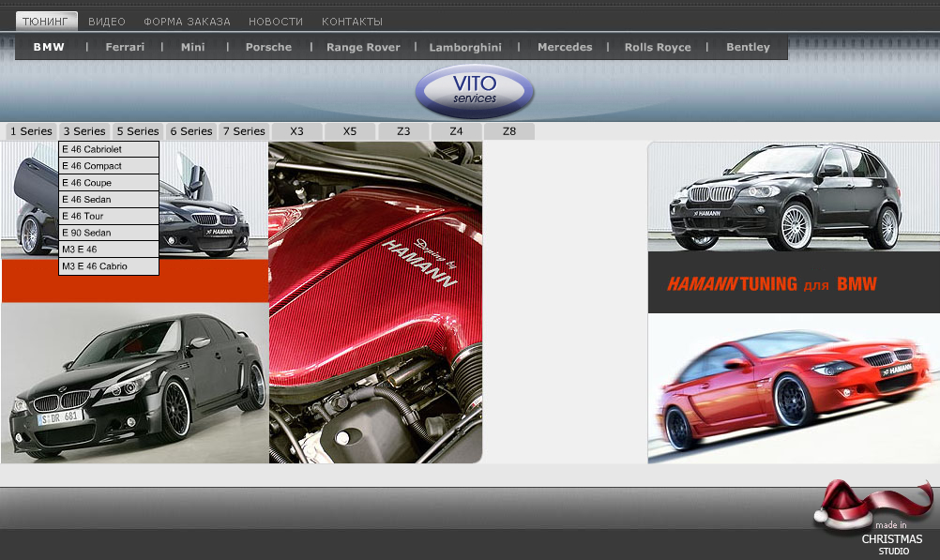
Task: Open ФОРМА ЗАКАЗА page
Action: coord(187,22)
